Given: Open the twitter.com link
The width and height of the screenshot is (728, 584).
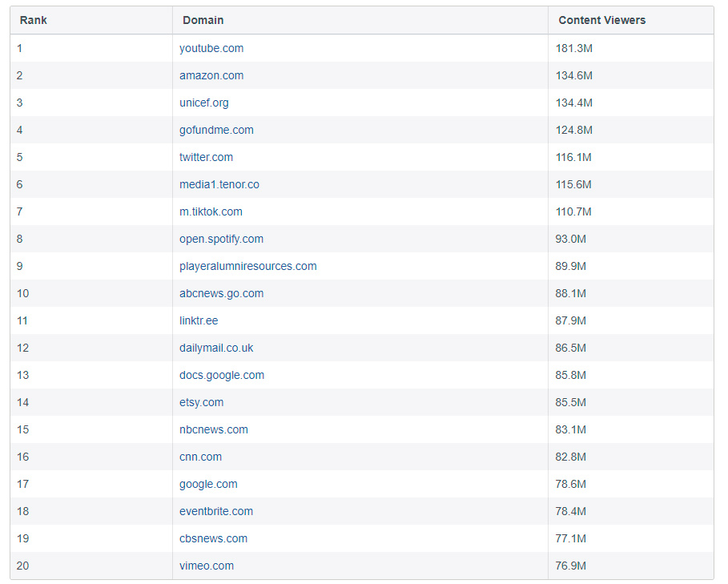Looking at the screenshot, I should [207, 157].
